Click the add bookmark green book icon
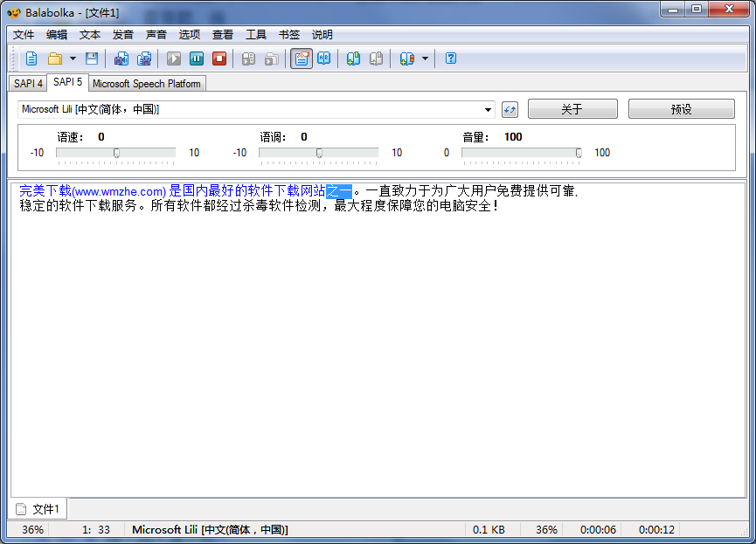Image resolution: width=756 pixels, height=544 pixels. click(353, 59)
